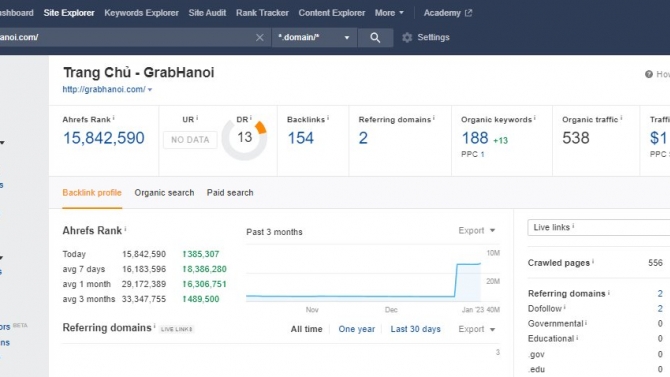This screenshot has width=670, height=377.
Task: Click the Backlinks count 154
Action: coord(300,138)
